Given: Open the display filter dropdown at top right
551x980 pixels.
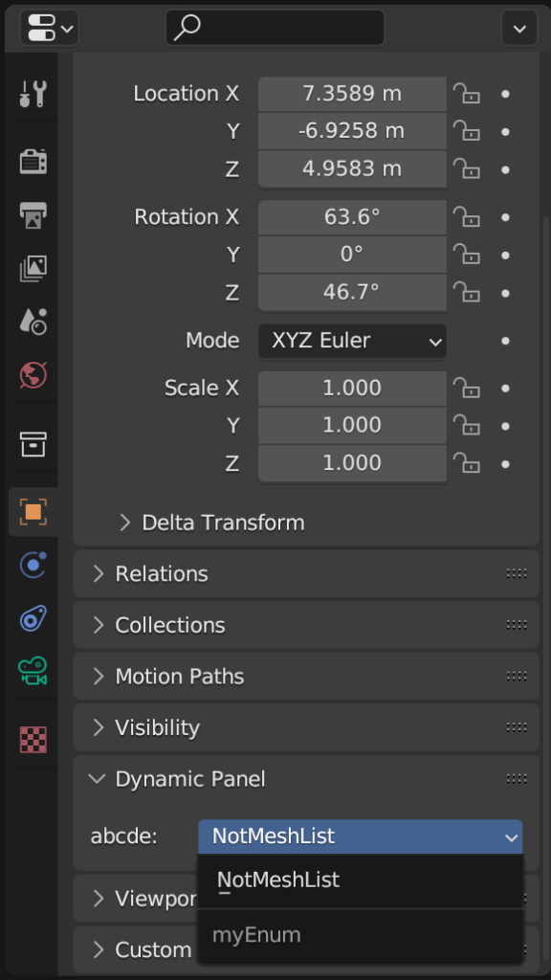Looking at the screenshot, I should point(518,28).
